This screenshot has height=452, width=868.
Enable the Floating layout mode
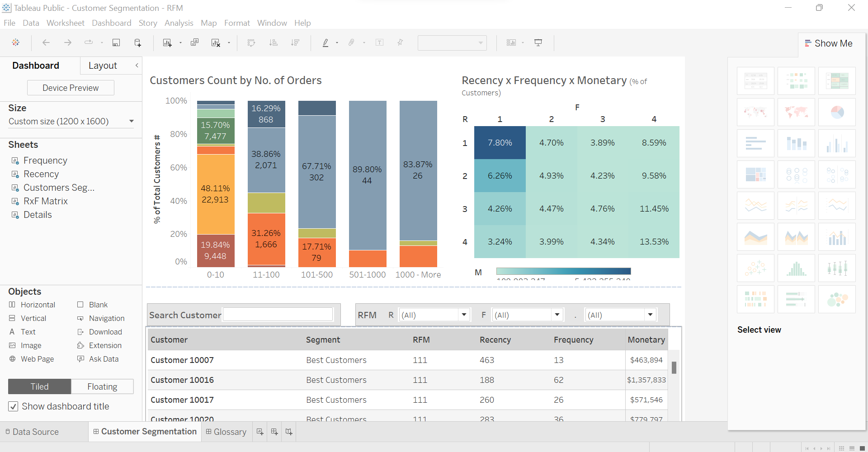(102, 386)
